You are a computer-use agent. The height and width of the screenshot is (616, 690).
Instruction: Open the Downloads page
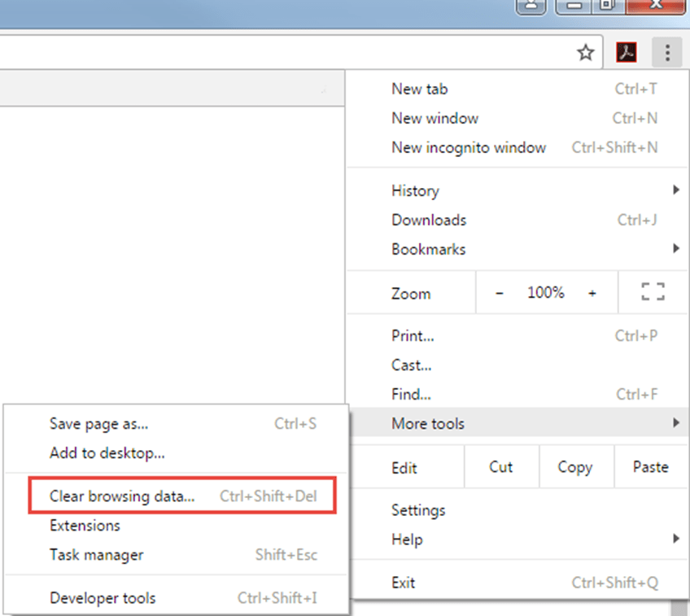pos(518,220)
